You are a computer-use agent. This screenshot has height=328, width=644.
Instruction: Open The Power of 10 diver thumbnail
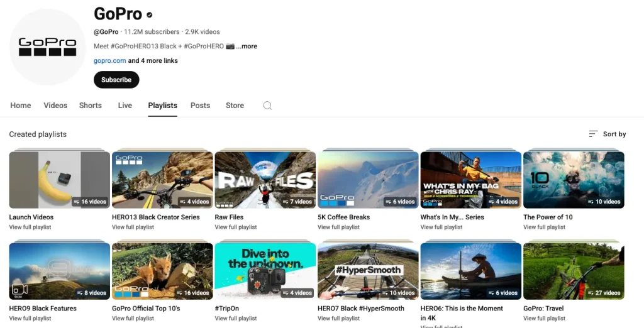(574, 180)
